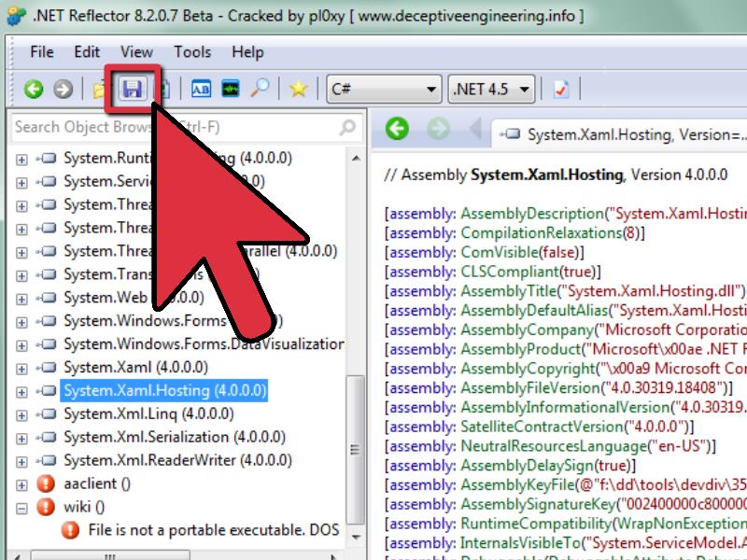Click the green back arrow in code pane
Image resolution: width=747 pixels, height=560 pixels.
point(397,128)
